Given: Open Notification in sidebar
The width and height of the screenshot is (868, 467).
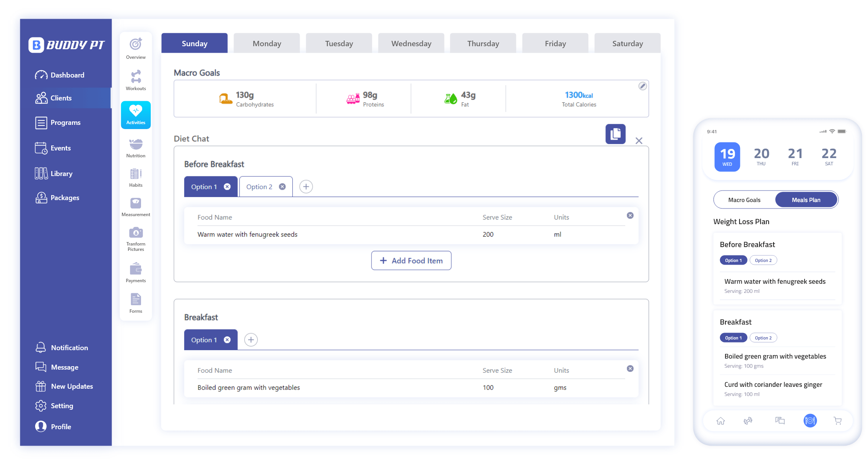Looking at the screenshot, I should point(62,348).
